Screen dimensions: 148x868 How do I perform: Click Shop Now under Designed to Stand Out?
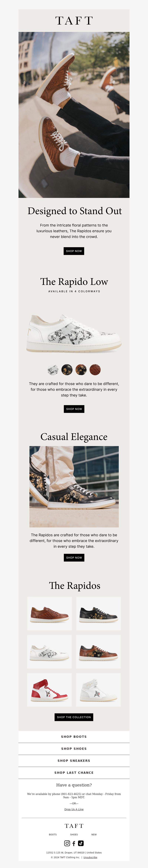(x=74, y=251)
